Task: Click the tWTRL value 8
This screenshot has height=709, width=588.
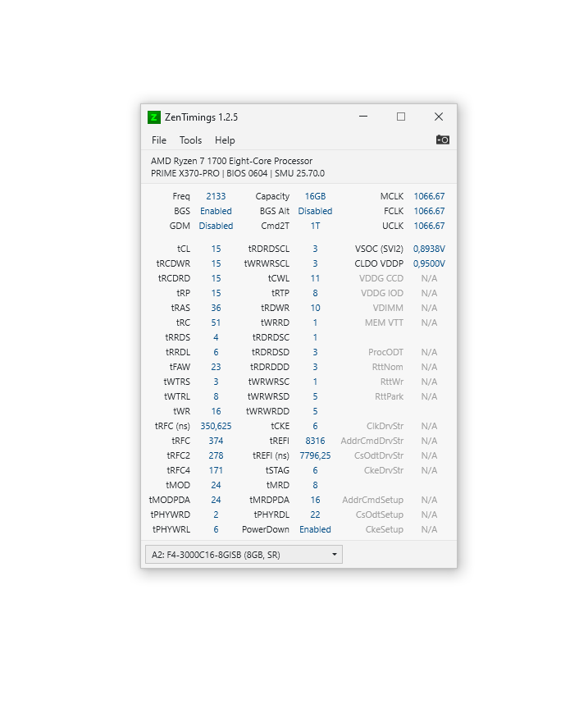Action: coord(216,396)
